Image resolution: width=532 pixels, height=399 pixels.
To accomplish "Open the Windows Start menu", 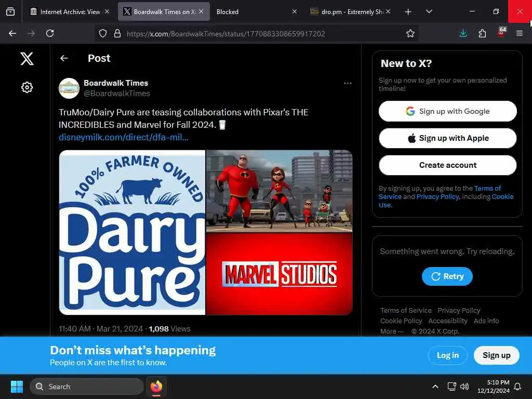I will tap(17, 387).
